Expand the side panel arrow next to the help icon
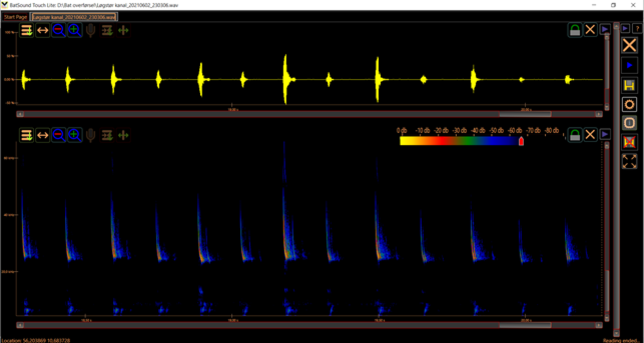Screen dimensions: 644x343 click(625, 28)
